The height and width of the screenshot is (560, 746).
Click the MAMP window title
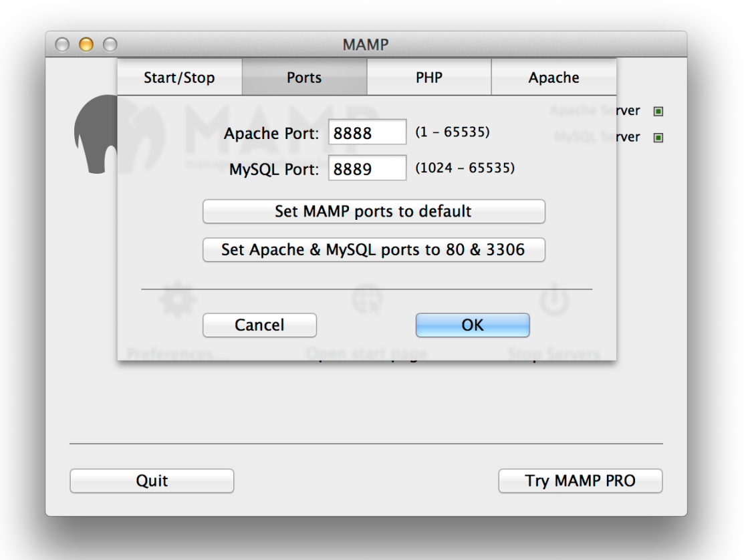pos(366,45)
